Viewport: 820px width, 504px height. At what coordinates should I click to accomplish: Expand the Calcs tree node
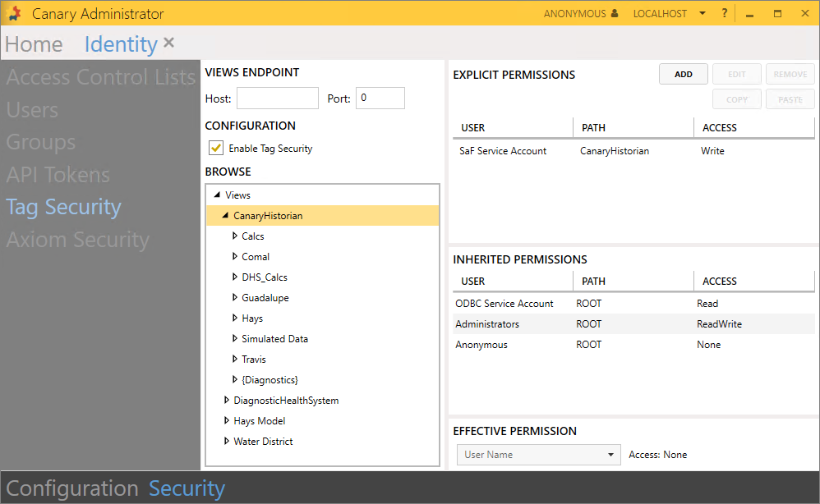pos(235,236)
